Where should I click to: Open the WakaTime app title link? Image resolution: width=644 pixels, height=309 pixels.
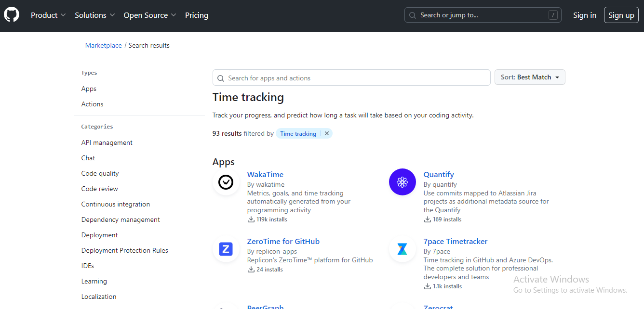(265, 174)
